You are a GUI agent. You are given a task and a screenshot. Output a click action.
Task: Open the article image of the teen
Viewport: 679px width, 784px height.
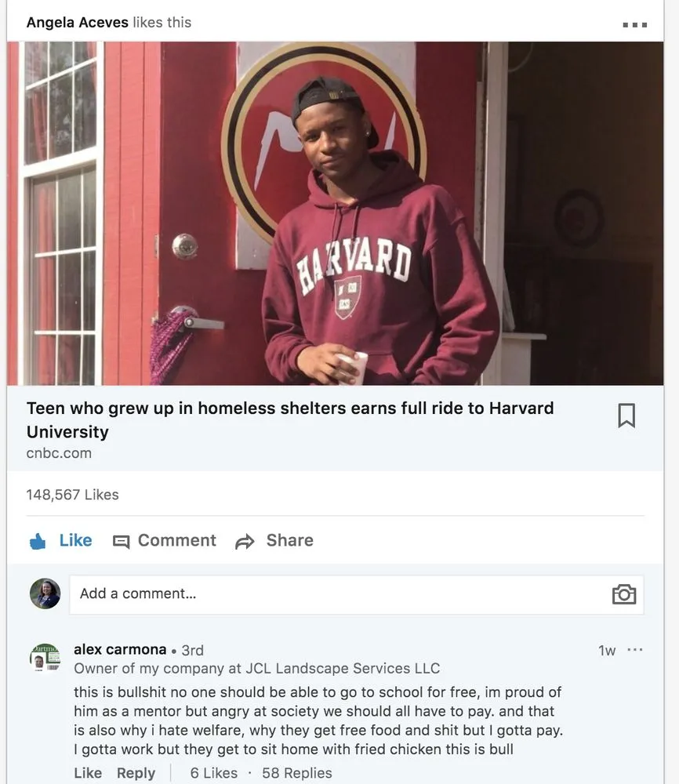[x=336, y=213]
